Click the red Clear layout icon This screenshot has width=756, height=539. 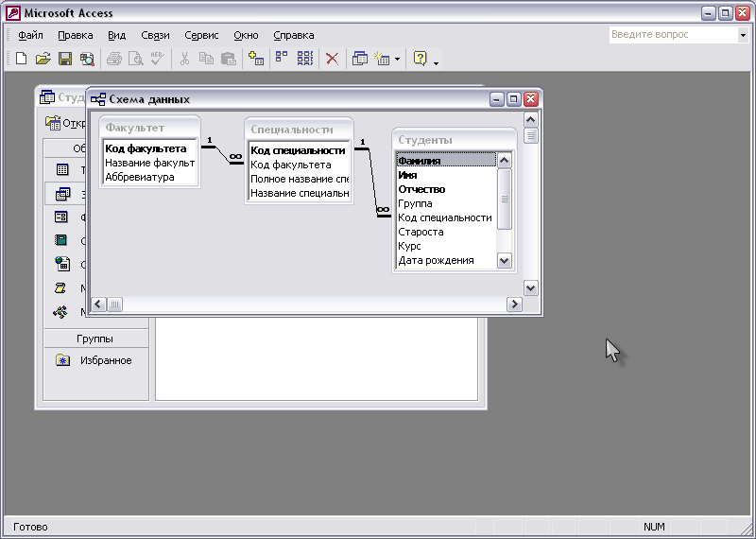332,59
